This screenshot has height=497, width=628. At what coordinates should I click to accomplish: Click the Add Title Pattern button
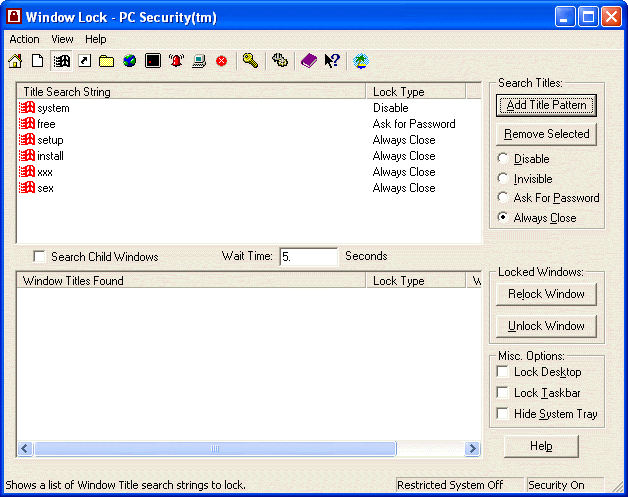[x=545, y=105]
